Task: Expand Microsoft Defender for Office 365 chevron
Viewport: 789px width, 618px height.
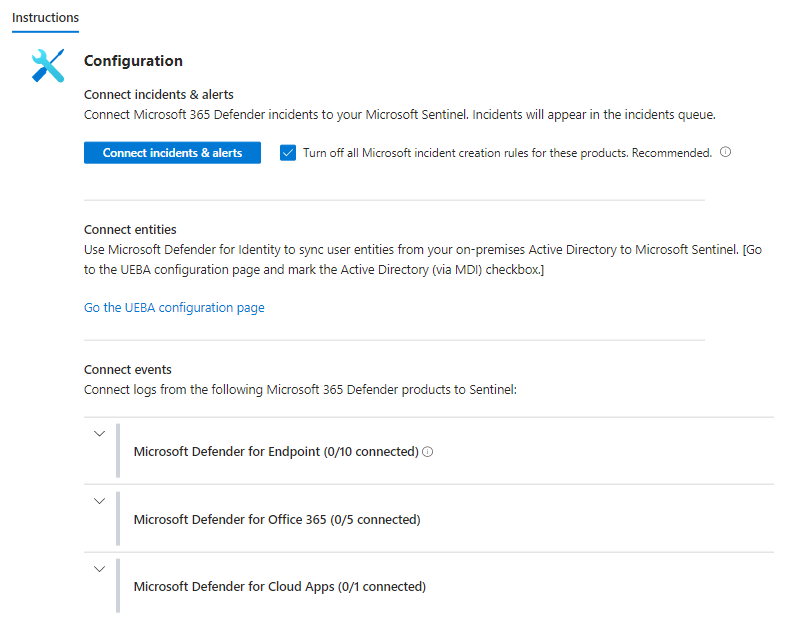Action: pos(99,501)
